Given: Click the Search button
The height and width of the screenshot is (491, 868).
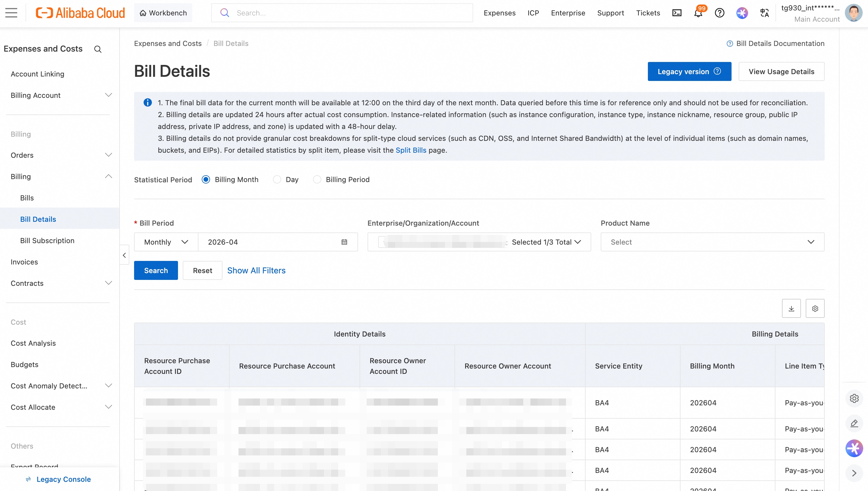Looking at the screenshot, I should coord(156,270).
